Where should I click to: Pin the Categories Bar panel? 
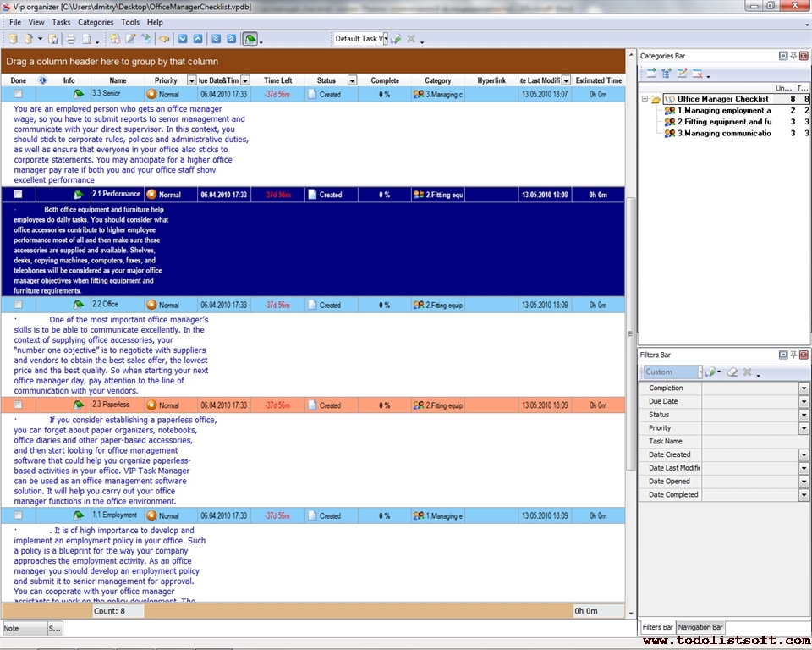(793, 56)
